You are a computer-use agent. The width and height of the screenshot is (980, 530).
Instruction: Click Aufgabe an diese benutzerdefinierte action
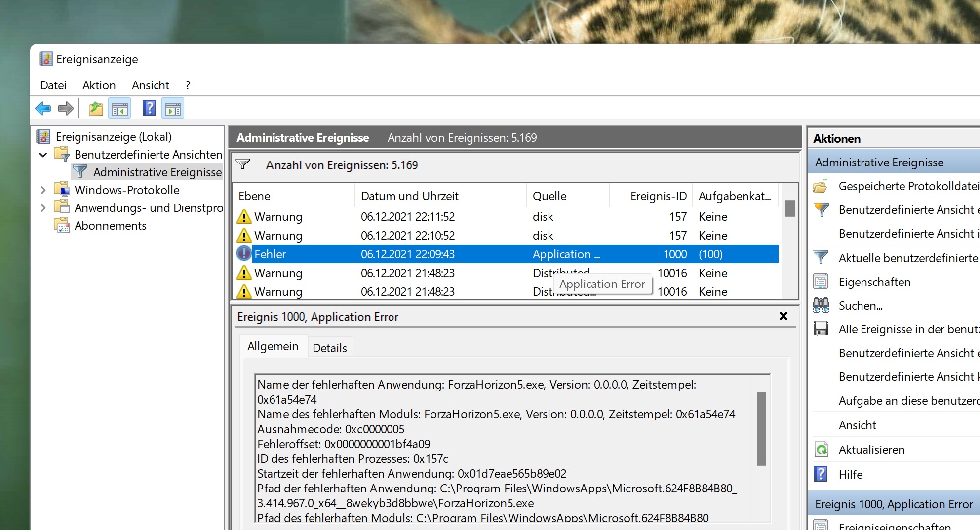coord(909,401)
